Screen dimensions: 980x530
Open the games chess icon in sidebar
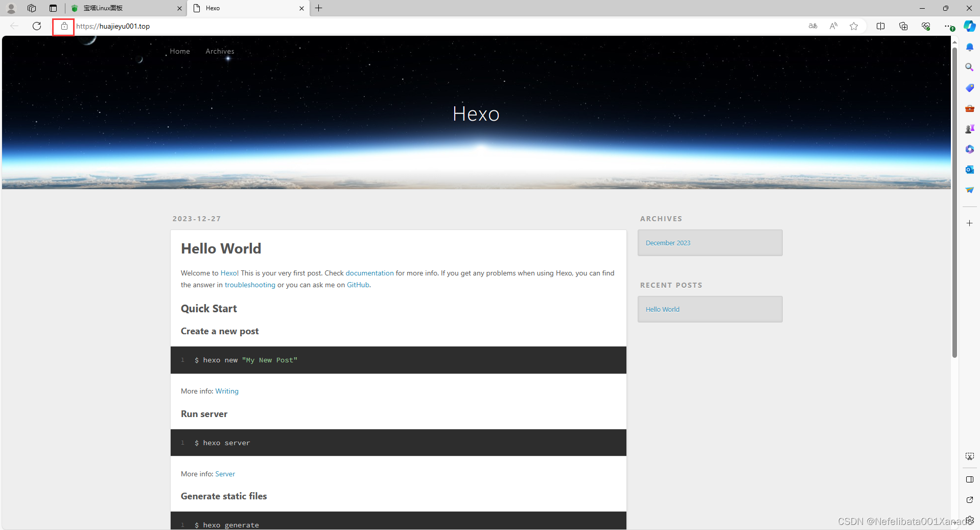pos(969,129)
